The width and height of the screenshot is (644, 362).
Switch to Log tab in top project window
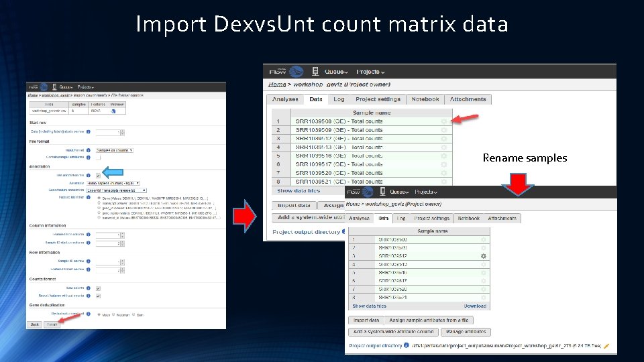pos(339,99)
